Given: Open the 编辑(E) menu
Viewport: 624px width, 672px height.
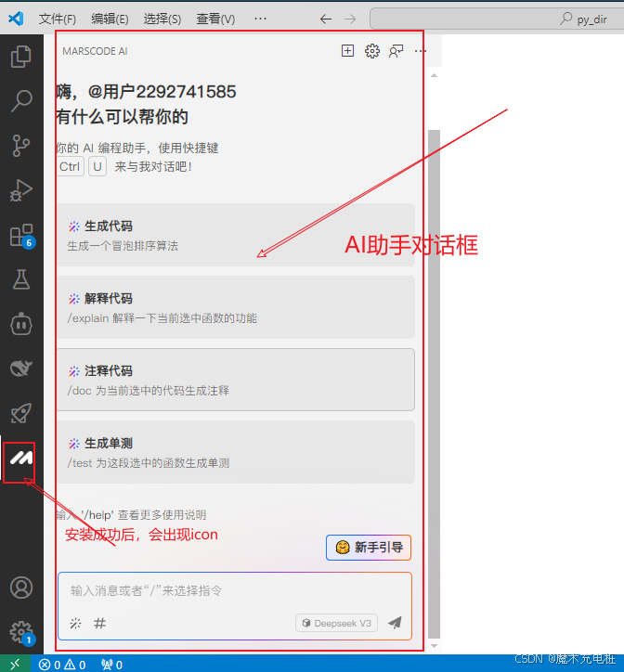Looking at the screenshot, I should [x=110, y=19].
